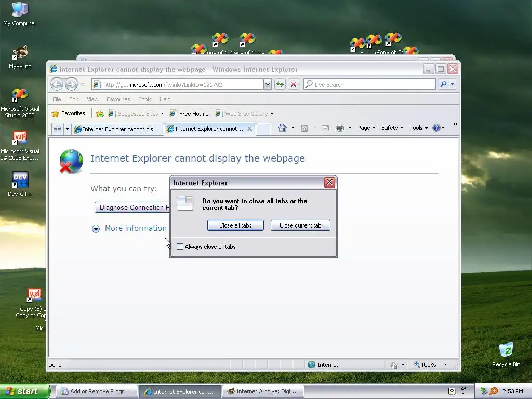Click the blue Help question icon
532x399 pixels.
point(436,128)
